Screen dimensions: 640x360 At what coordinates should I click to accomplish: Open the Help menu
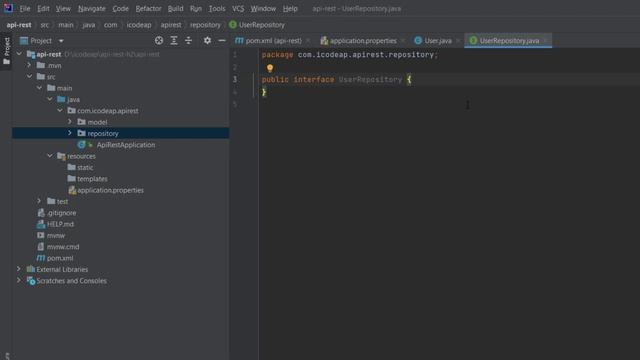click(x=290, y=9)
